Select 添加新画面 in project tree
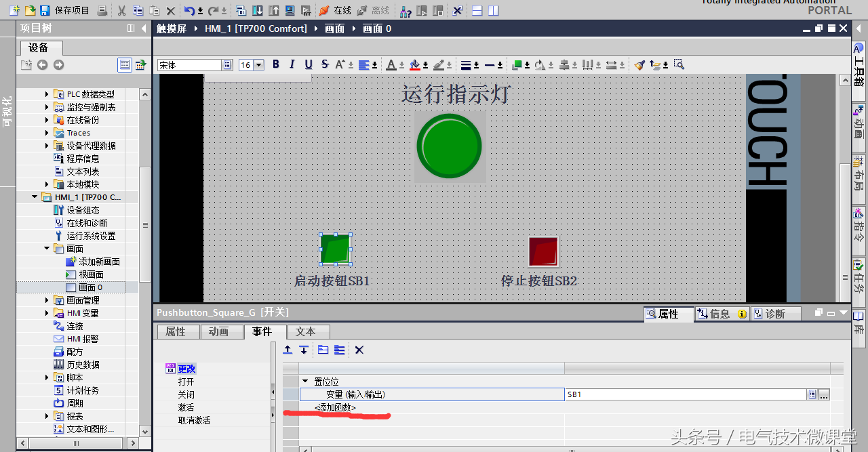868x452 pixels. (x=99, y=262)
